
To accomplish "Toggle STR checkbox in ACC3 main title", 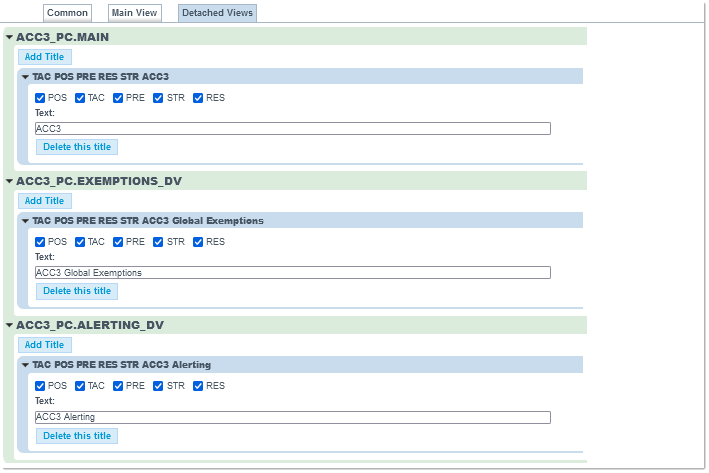I will pos(159,98).
